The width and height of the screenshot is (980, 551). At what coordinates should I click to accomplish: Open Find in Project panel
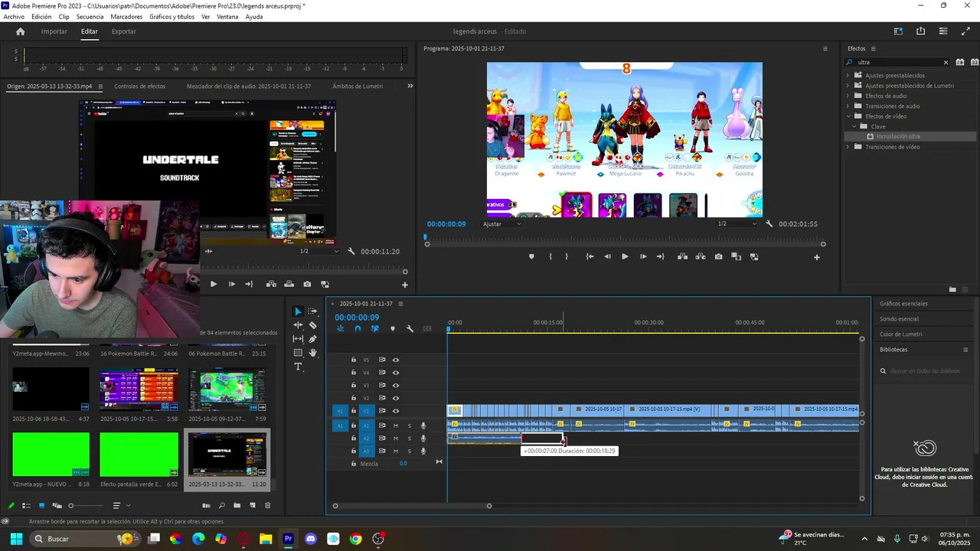tap(221, 505)
